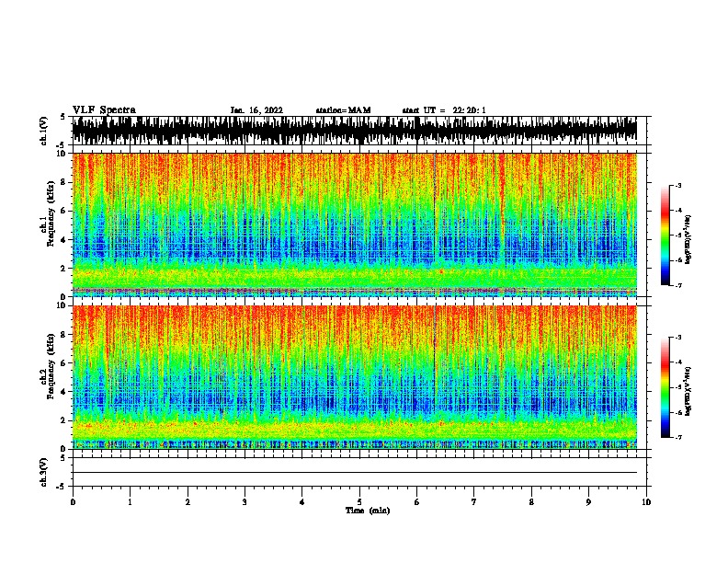Click the ch.1 frequency spectrogram panel
Image resolution: width=728 pixels, height=563 pixels.
[x=355, y=224]
